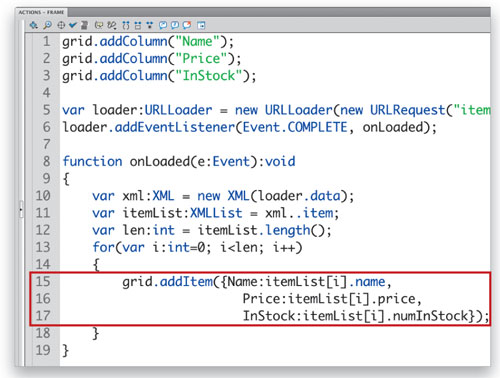Place cursor in grid.addColumn("Price") line
500x378 pixels.
click(x=151, y=59)
